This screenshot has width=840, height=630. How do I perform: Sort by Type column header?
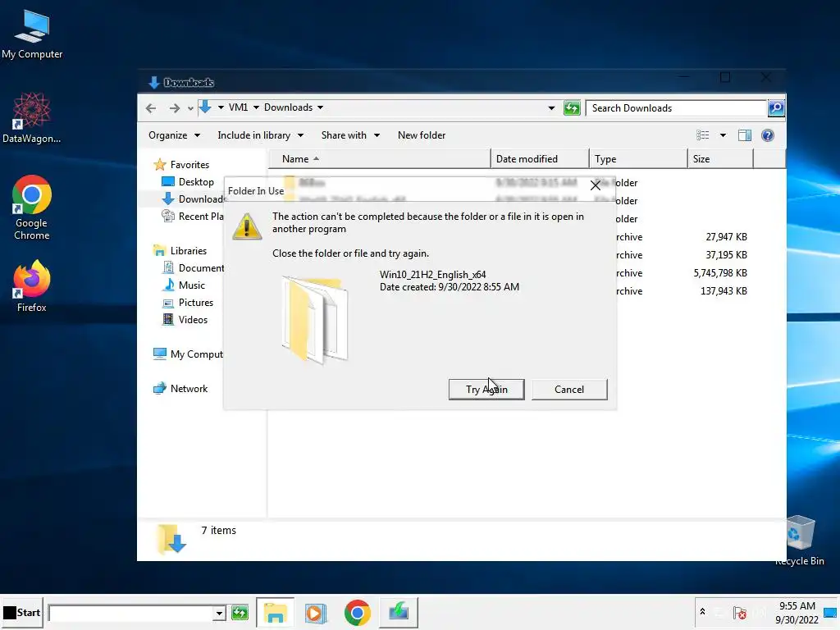click(x=638, y=159)
